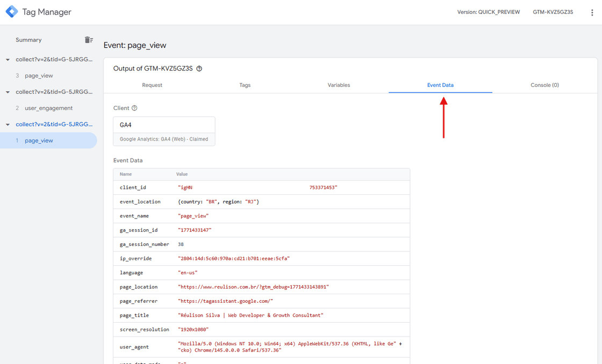Open the three-dot overflow menu
This screenshot has width=602, height=364.
592,12
